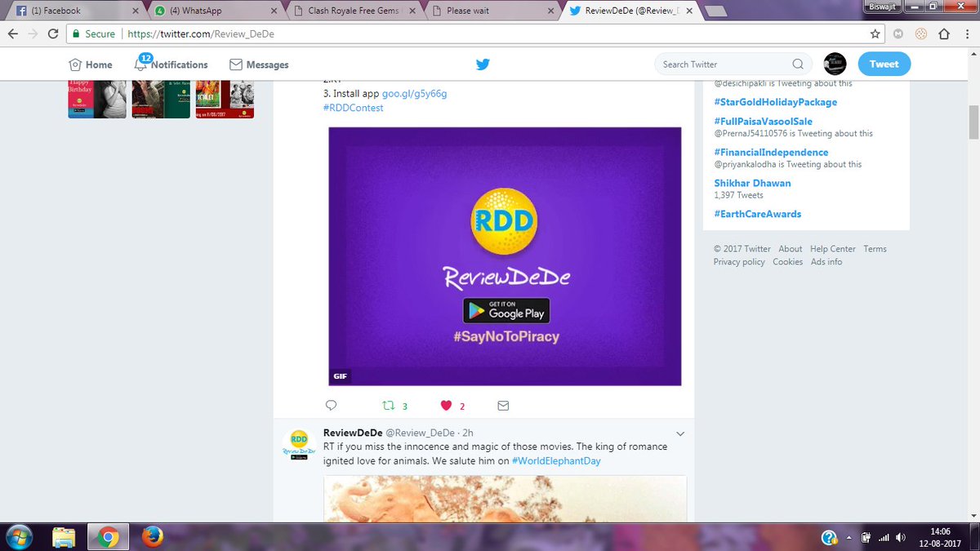980x551 pixels.
Task: Click the gray M extension icon
Action: pos(898,34)
